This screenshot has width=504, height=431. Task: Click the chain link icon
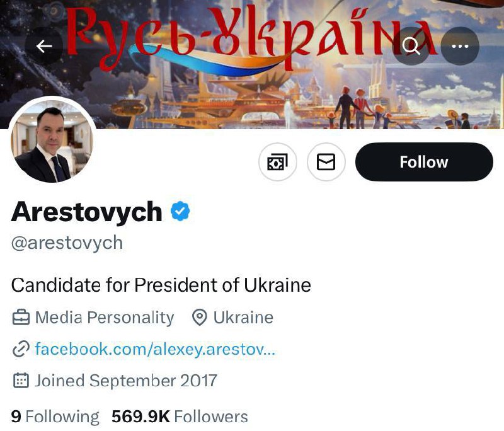coord(21,349)
